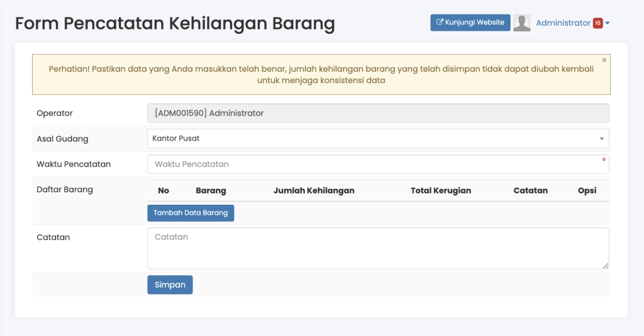Click the external link icon on Kunjungi Website
This screenshot has height=336, width=644.
440,23
